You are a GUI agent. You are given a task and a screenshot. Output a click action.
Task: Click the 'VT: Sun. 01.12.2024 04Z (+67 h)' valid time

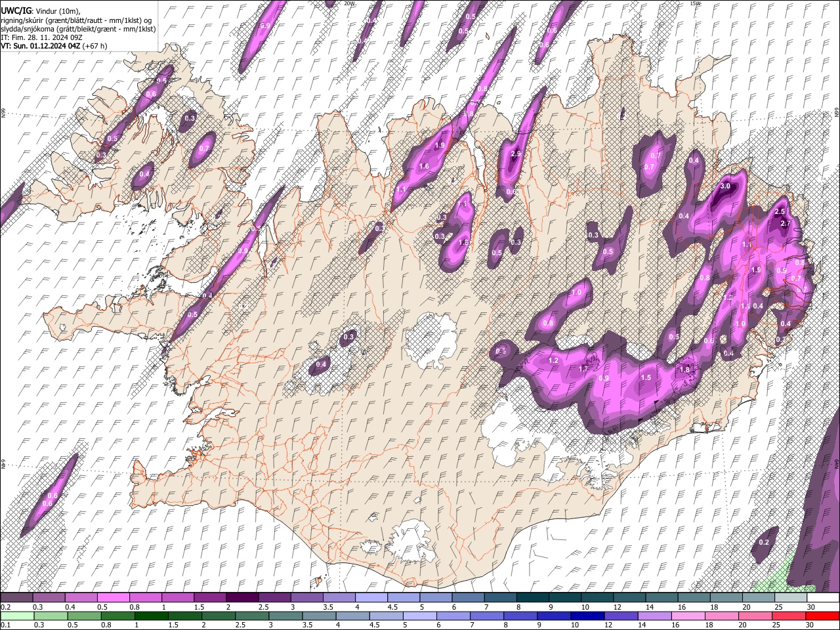pos(54,46)
